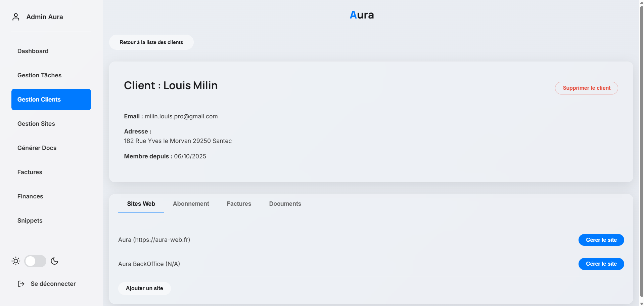Click the Admin Aura profile icon
644x306 pixels.
pos(16,16)
